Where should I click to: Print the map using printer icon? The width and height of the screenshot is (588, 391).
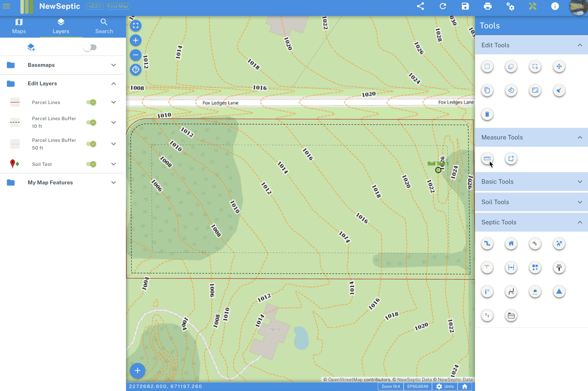pos(487,6)
